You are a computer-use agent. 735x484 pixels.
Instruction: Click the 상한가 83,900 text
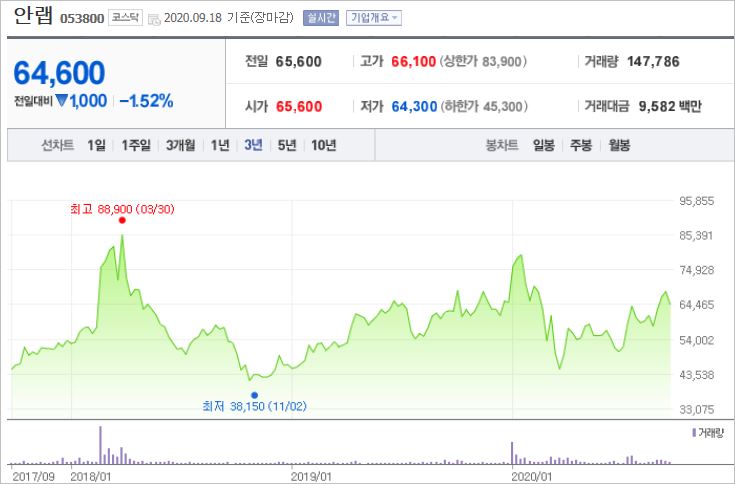click(x=483, y=61)
